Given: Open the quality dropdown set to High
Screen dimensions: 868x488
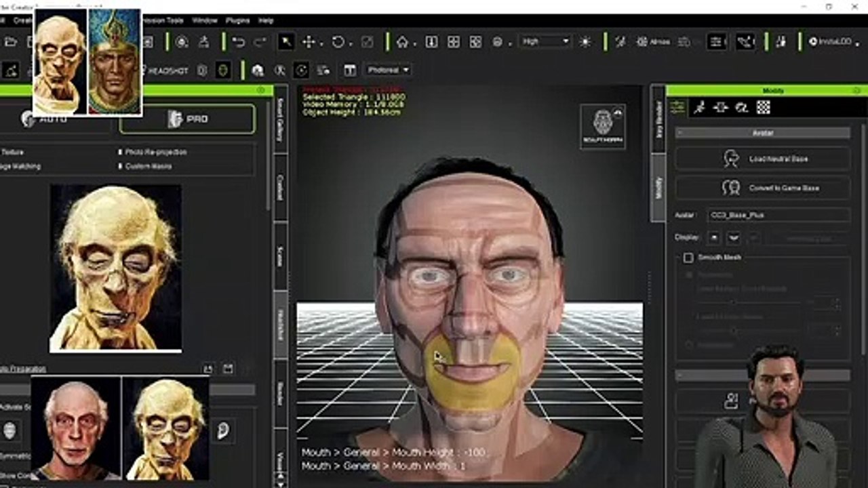Looking at the screenshot, I should click(545, 42).
